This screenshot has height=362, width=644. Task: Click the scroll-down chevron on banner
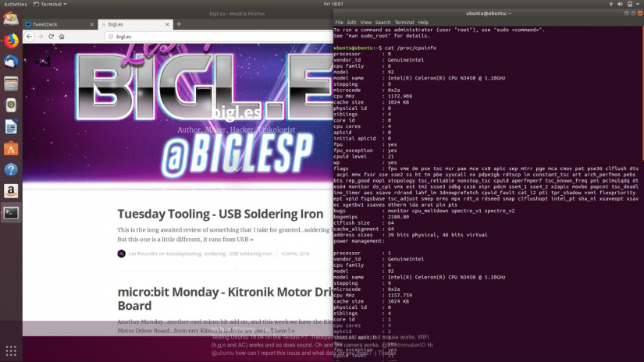[x=237, y=169]
